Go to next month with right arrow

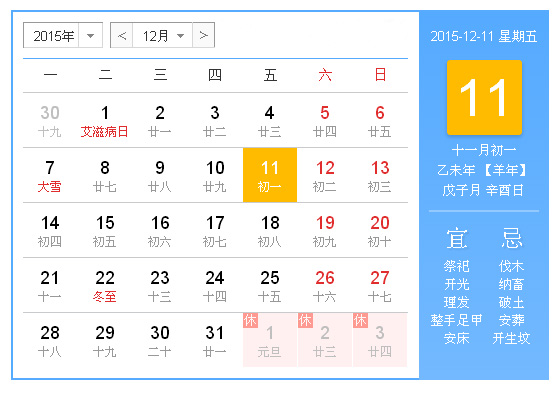pos(204,35)
